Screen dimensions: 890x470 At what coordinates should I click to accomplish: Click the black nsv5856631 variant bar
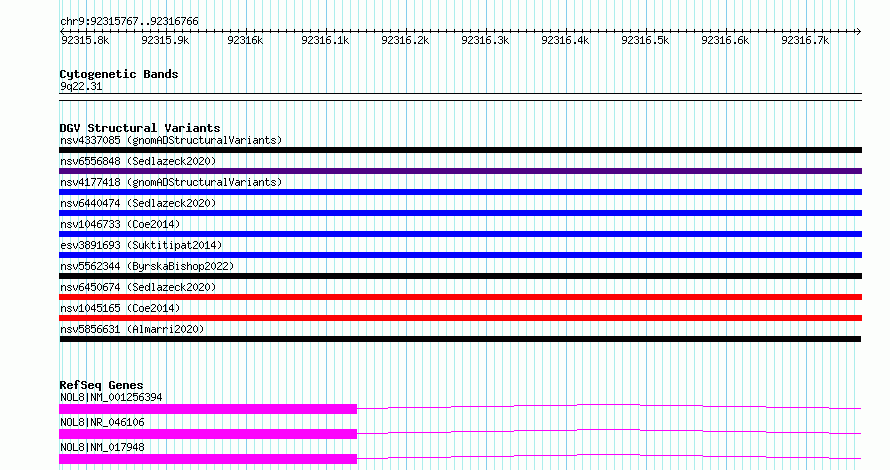pos(460,339)
